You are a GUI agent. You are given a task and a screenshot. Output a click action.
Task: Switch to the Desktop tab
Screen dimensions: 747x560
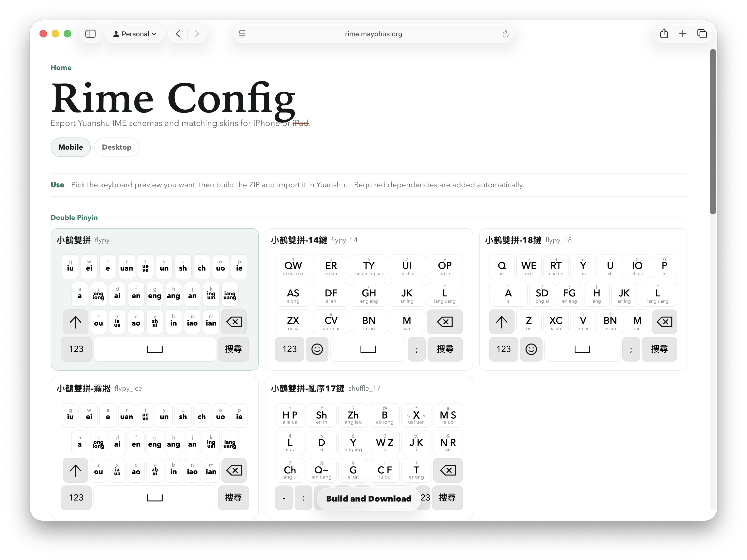(117, 147)
